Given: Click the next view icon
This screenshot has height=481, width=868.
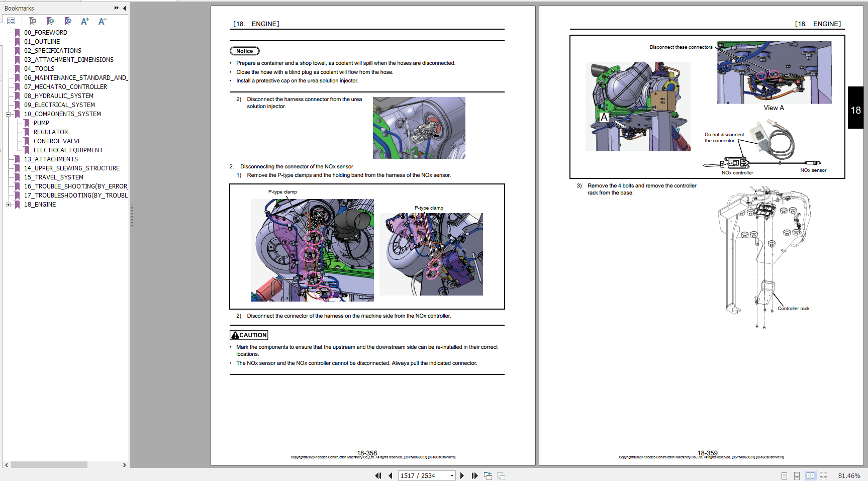Looking at the screenshot, I should [501, 475].
